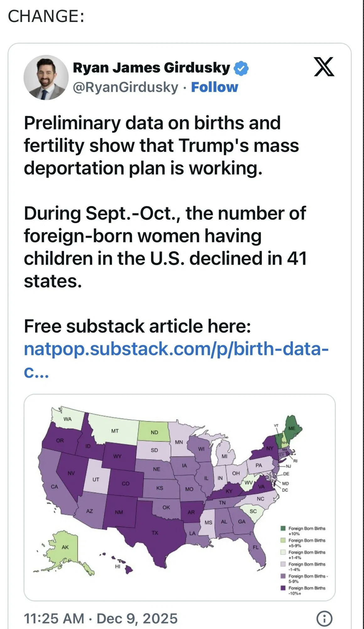Image resolution: width=364 pixels, height=629 pixels.
Task: Click the Ryan James Girdusky display name
Action: tap(152, 68)
